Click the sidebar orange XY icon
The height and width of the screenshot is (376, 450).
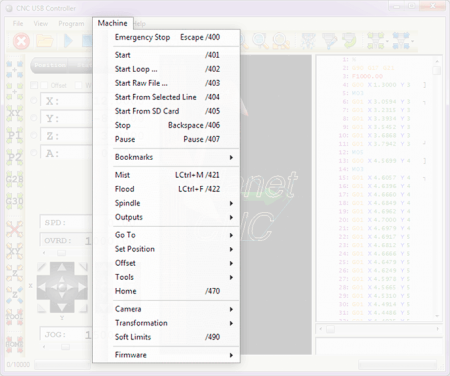click(x=14, y=251)
